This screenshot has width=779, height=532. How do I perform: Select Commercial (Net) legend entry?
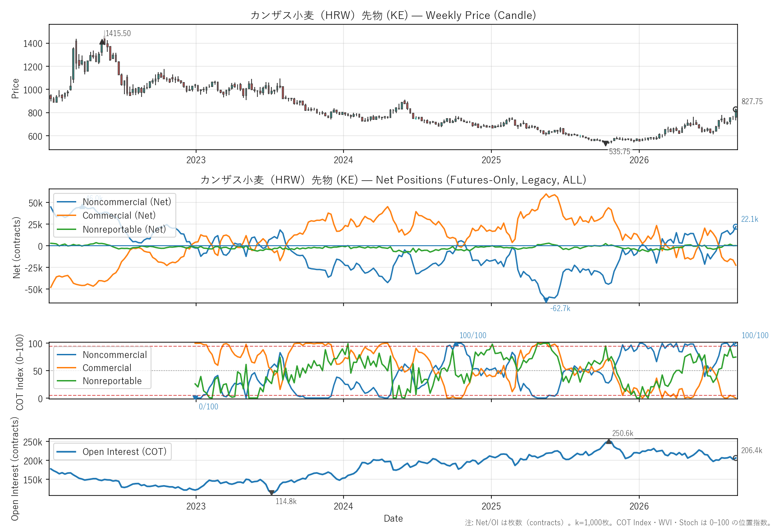tap(119, 216)
